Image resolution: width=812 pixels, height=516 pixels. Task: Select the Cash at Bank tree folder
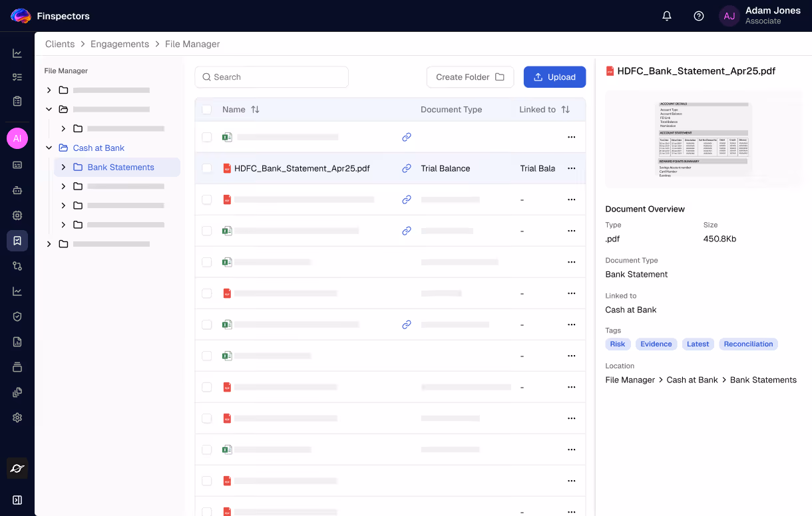point(99,148)
